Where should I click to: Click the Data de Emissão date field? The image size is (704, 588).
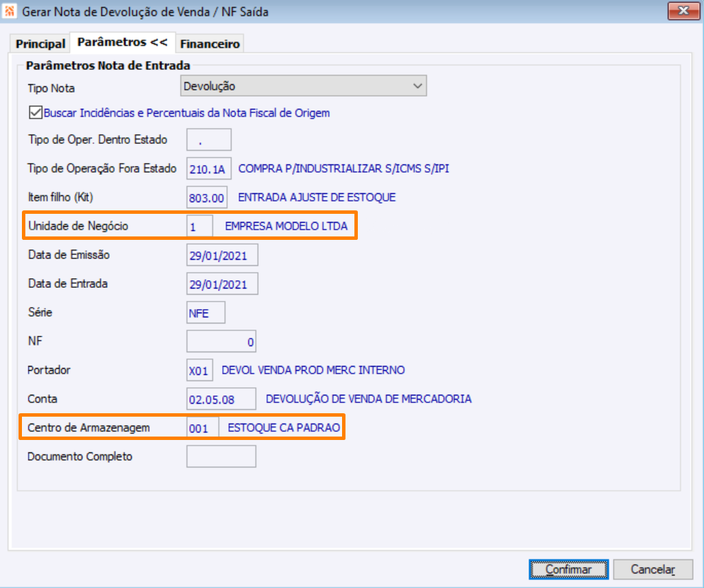222,255
